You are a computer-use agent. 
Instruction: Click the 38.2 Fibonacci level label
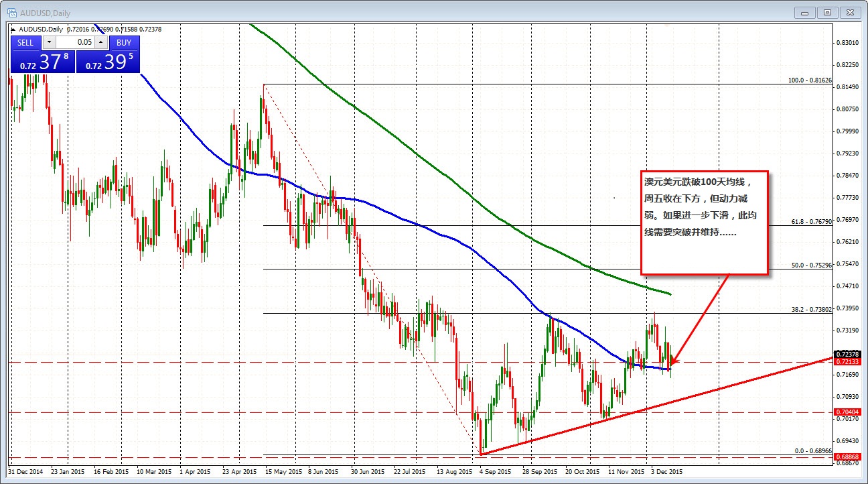[812, 308]
